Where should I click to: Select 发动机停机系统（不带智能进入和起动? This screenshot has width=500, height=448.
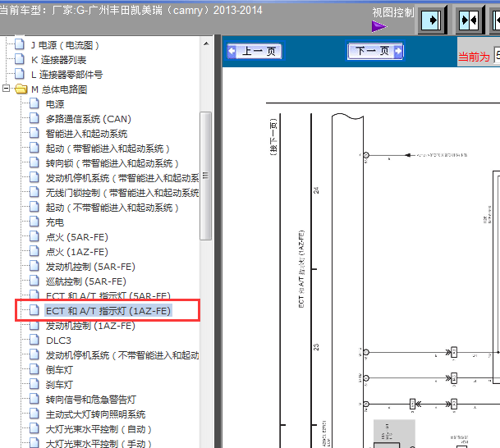(x=122, y=355)
